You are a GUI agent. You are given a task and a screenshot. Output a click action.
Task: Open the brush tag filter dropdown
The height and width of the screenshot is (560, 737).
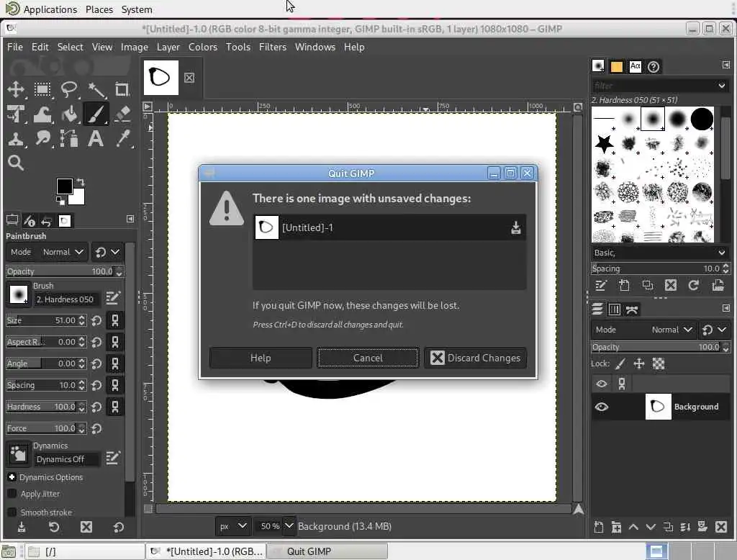pos(721,86)
